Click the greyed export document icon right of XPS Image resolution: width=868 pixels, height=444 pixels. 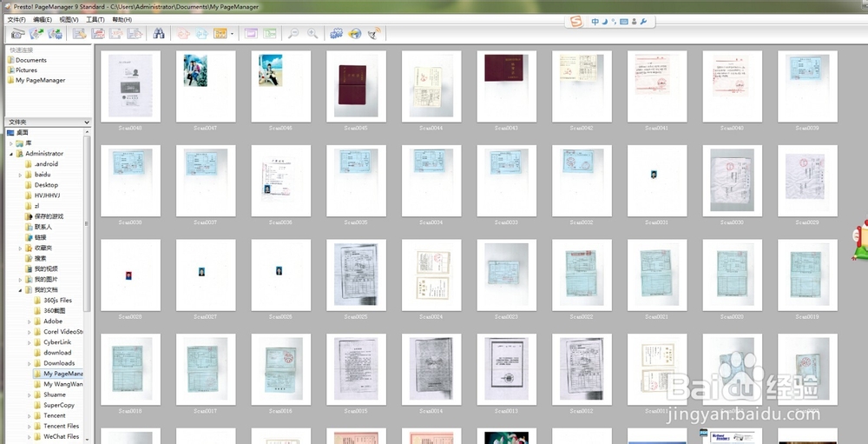(135, 34)
